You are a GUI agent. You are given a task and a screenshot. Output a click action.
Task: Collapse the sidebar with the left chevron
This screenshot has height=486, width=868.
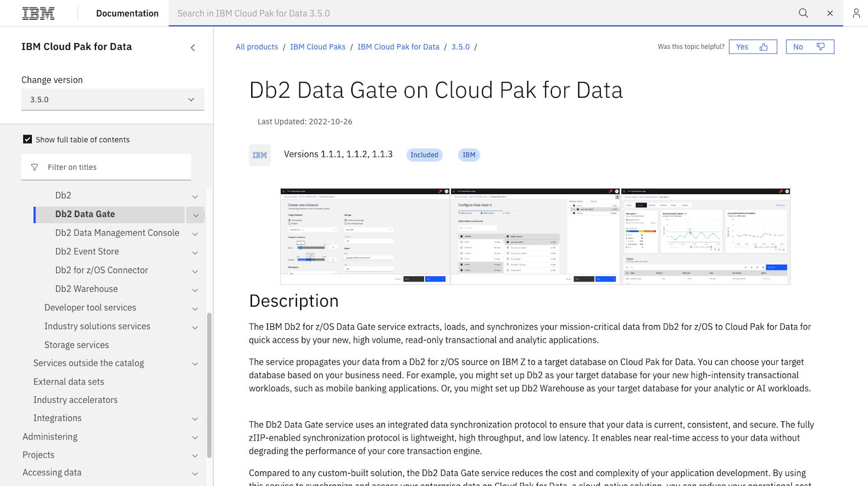[x=192, y=48]
